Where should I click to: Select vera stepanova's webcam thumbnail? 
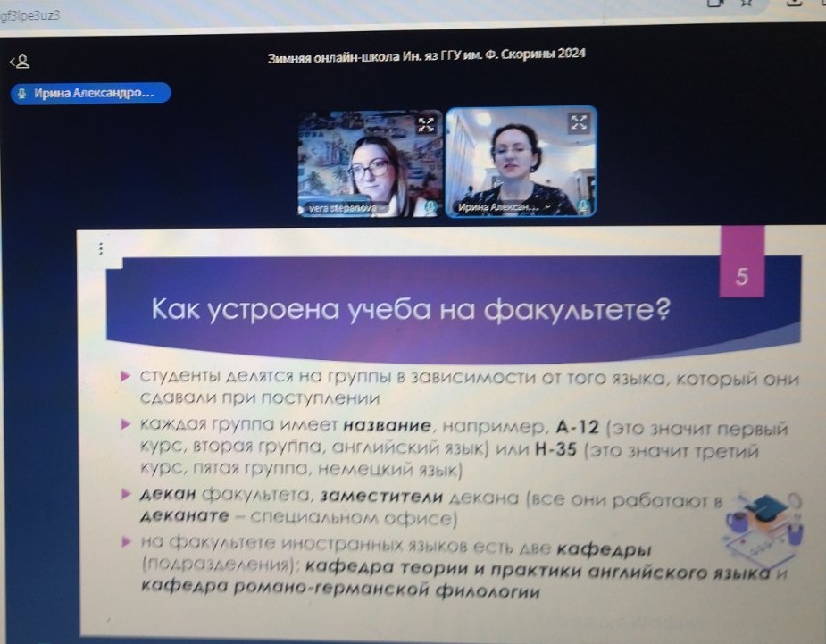click(x=370, y=163)
